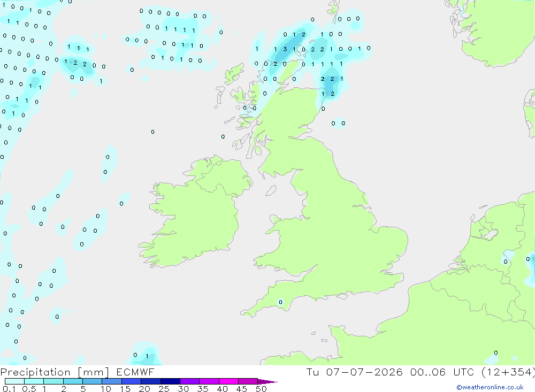The image size is (535, 392).
Task: Click the '50' legend scale label
Action: [x=261, y=389]
